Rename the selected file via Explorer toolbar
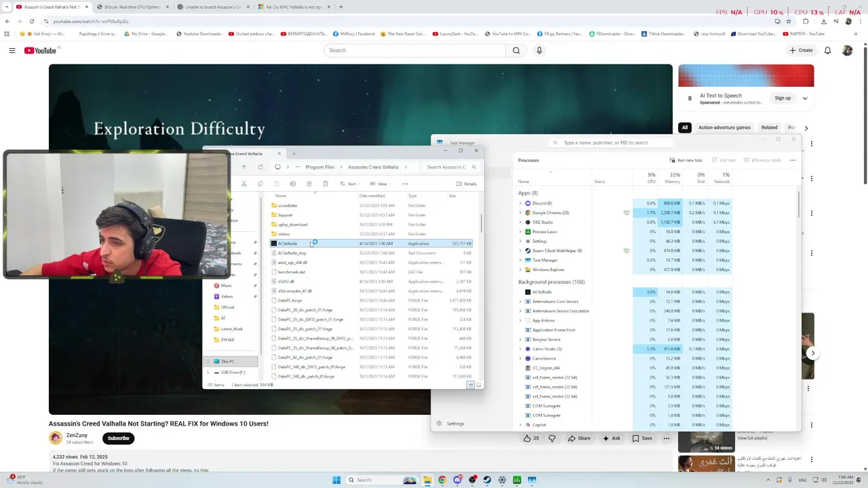 click(x=293, y=184)
